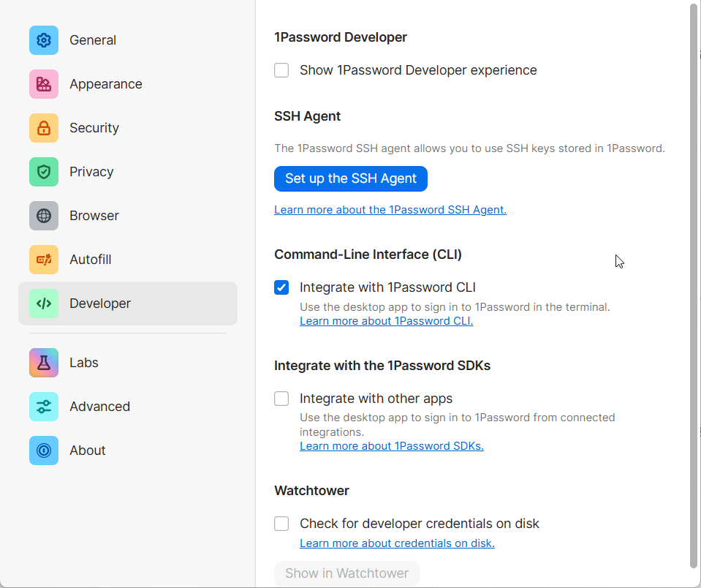701x588 pixels.
Task: Select Browser in the sidebar
Action: click(x=128, y=216)
